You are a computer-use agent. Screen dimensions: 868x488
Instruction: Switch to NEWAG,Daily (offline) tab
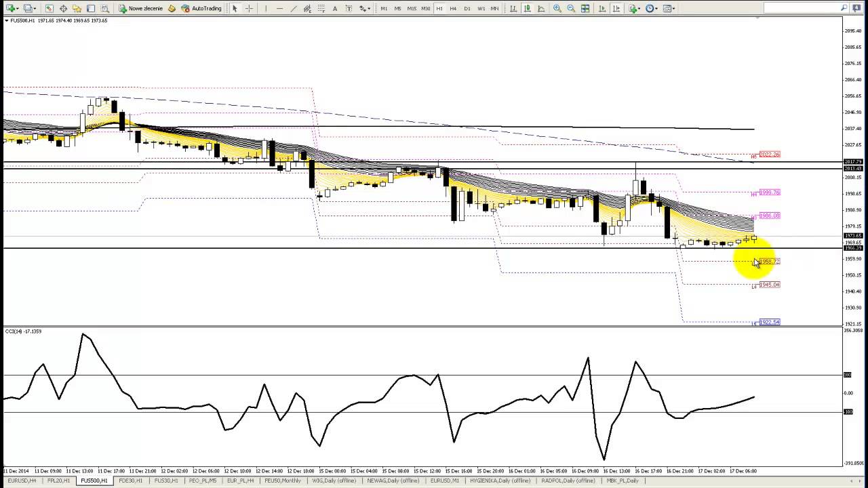point(393,481)
